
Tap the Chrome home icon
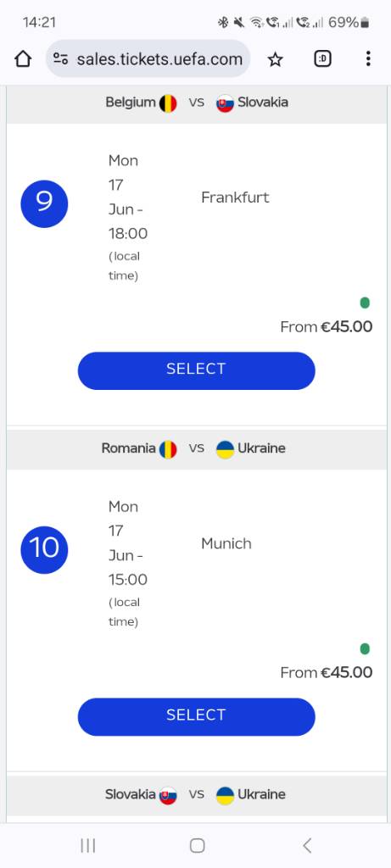[x=23, y=58]
